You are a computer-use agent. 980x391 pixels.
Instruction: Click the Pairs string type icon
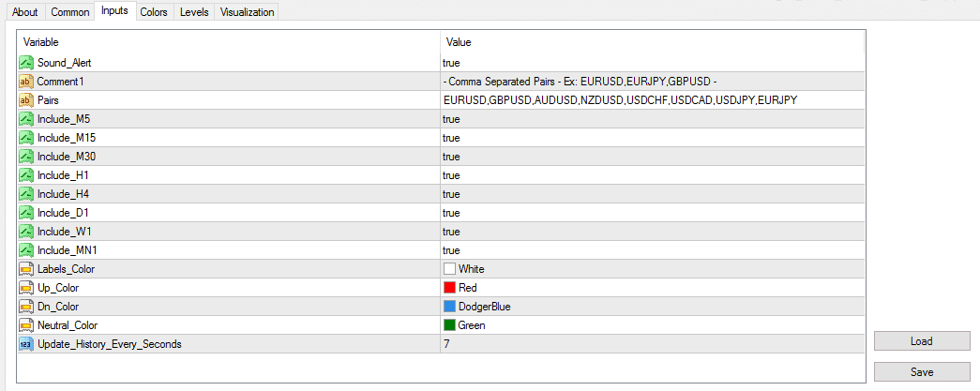[x=25, y=100]
